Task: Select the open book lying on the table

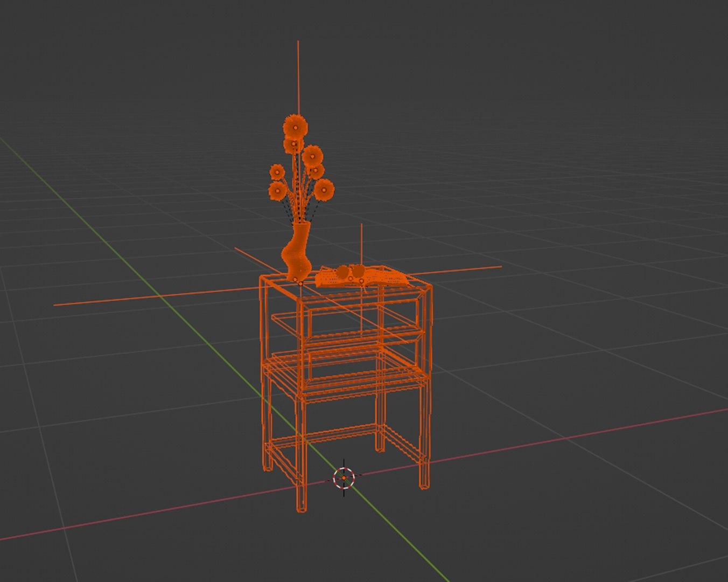Action: (362, 276)
